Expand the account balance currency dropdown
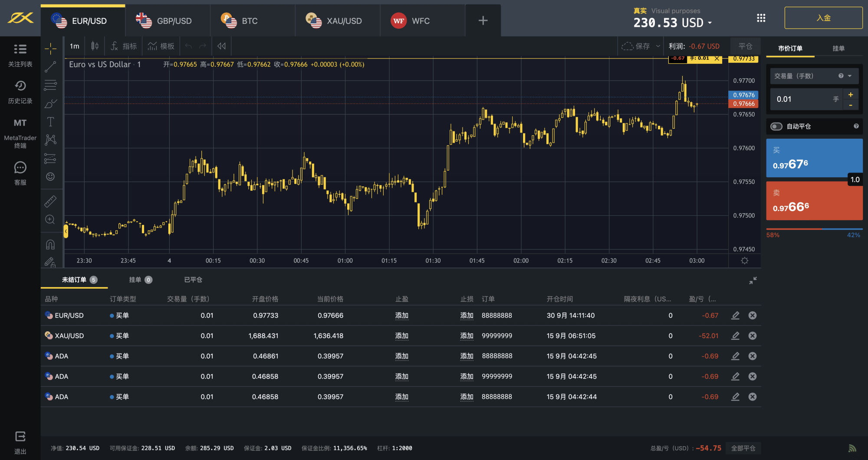The width and height of the screenshot is (868, 460). (x=710, y=23)
